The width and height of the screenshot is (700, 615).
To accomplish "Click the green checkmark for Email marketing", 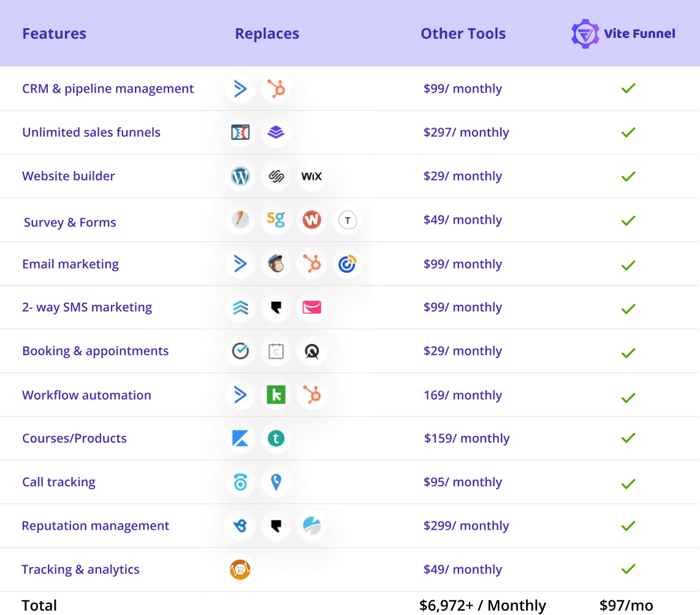I will (x=628, y=265).
